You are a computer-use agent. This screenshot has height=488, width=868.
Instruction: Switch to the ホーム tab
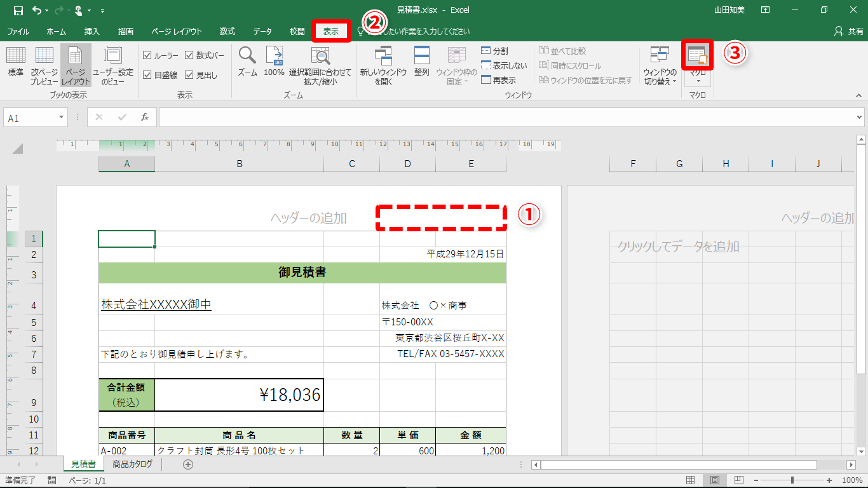pyautogui.click(x=56, y=31)
